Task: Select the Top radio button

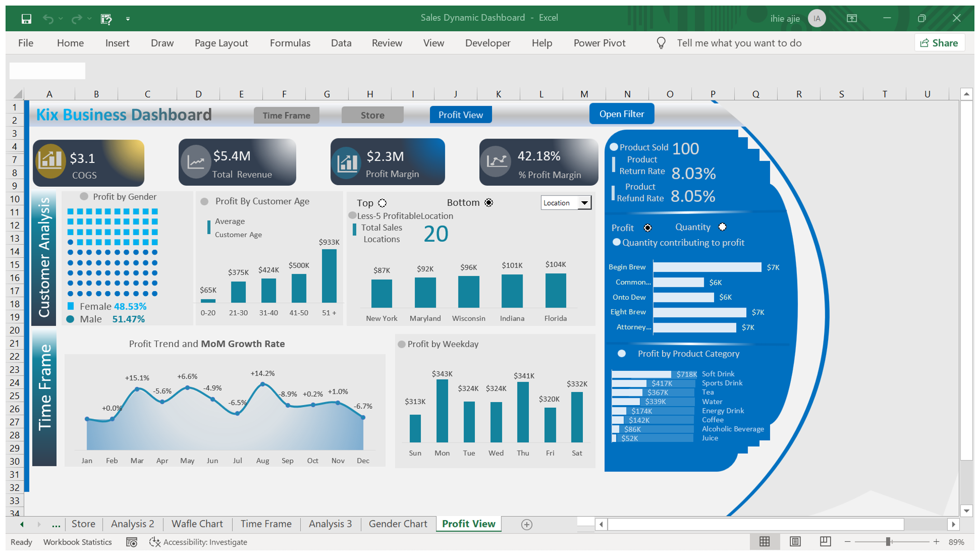Action: [383, 203]
